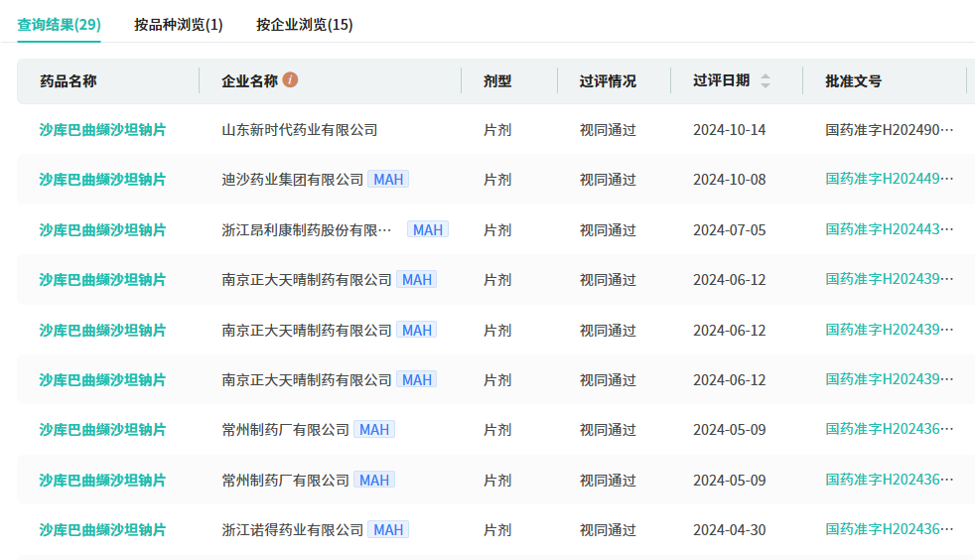975x560 pixels.
Task: Click the 过评日期 column header label
Action: pyautogui.click(x=721, y=80)
